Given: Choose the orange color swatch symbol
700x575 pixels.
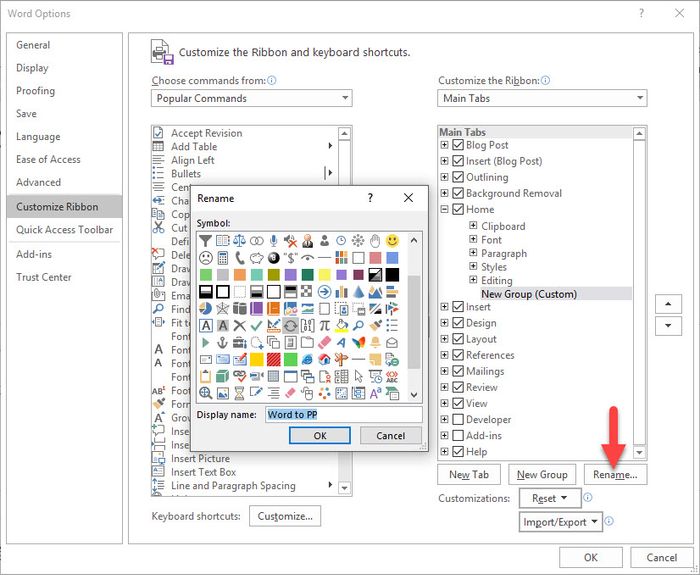Looking at the screenshot, I should (239, 275).
